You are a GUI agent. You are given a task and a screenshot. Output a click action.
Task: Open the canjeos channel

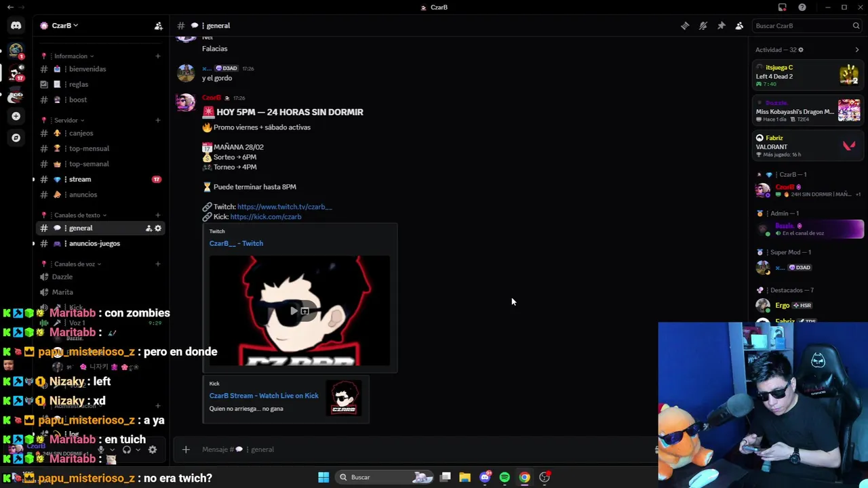100,134
